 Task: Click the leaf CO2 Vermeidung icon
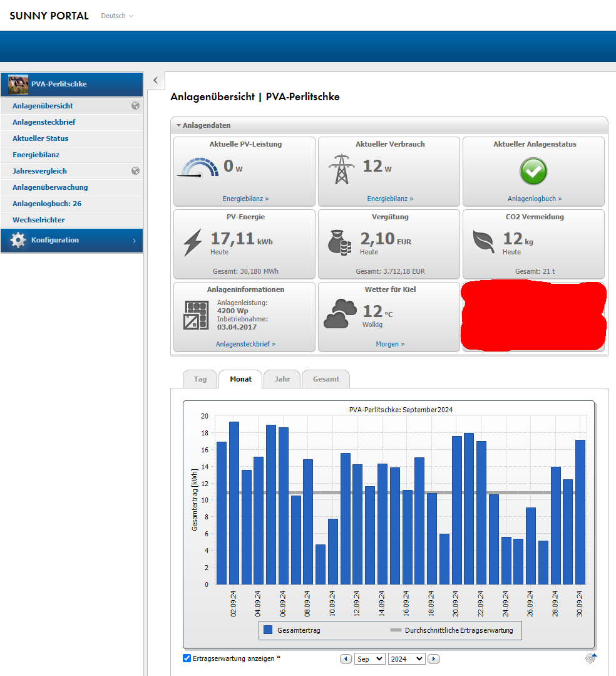click(x=483, y=242)
